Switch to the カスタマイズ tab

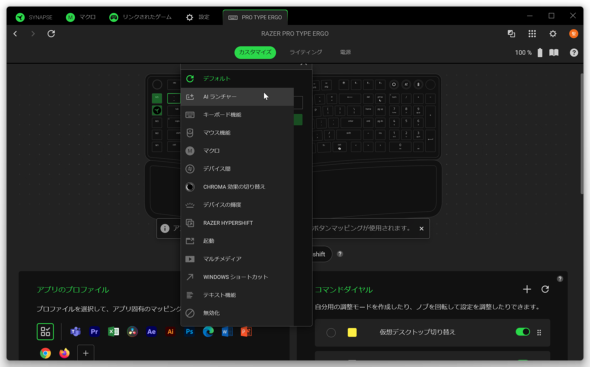[255, 52]
